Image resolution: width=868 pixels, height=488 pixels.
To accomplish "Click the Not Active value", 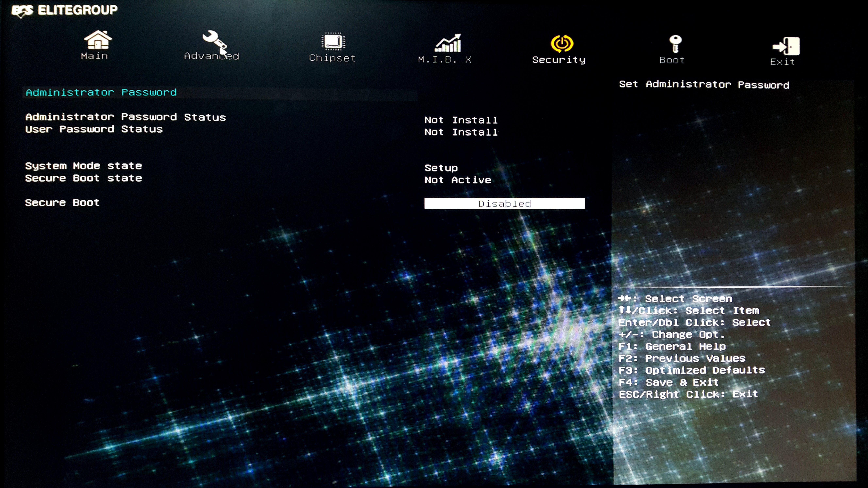I will [x=458, y=180].
